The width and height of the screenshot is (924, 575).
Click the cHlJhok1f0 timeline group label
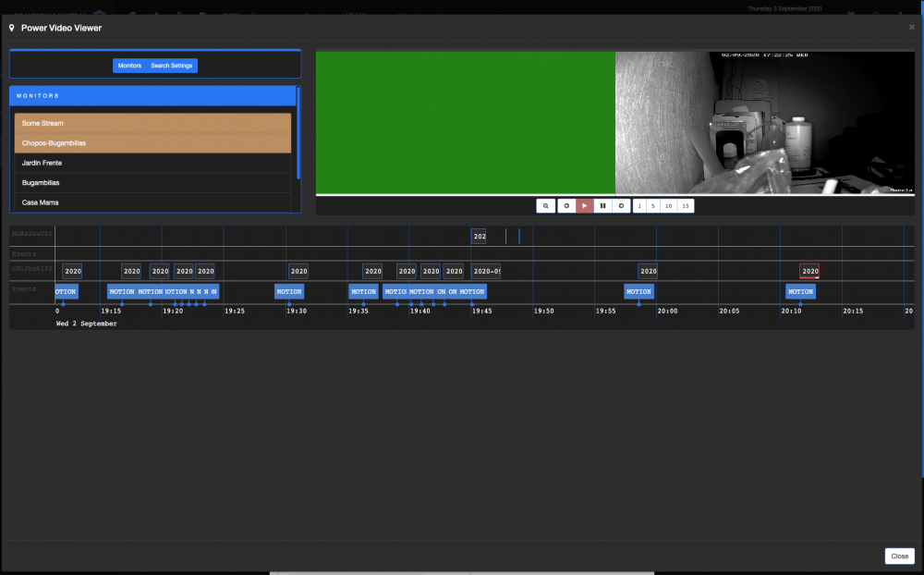click(31, 269)
